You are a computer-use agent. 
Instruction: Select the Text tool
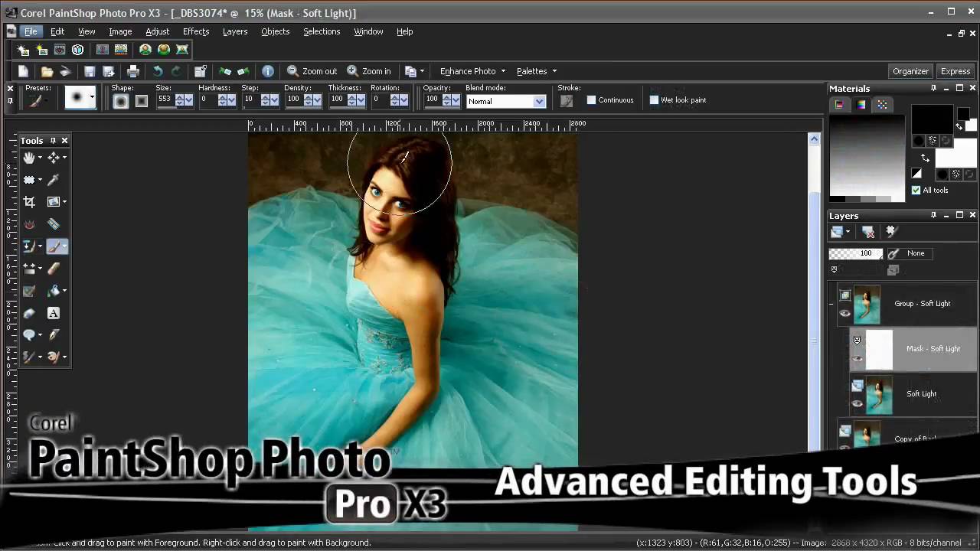coord(53,313)
